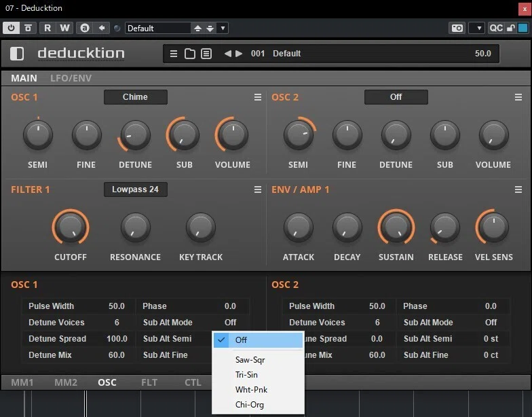Click the preset list icon

click(206, 54)
